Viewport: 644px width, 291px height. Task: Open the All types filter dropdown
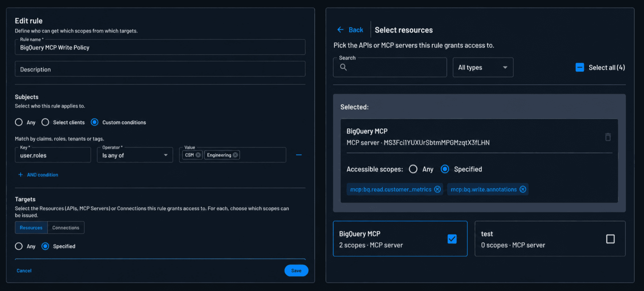pos(483,67)
